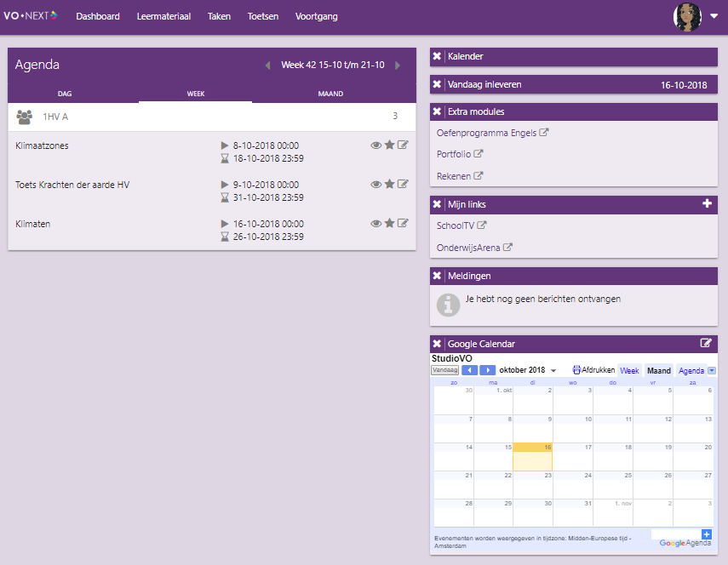Image resolution: width=728 pixels, height=565 pixels.
Task: Click the play icon beside 16-10-2018 00:00
Action: (225, 224)
